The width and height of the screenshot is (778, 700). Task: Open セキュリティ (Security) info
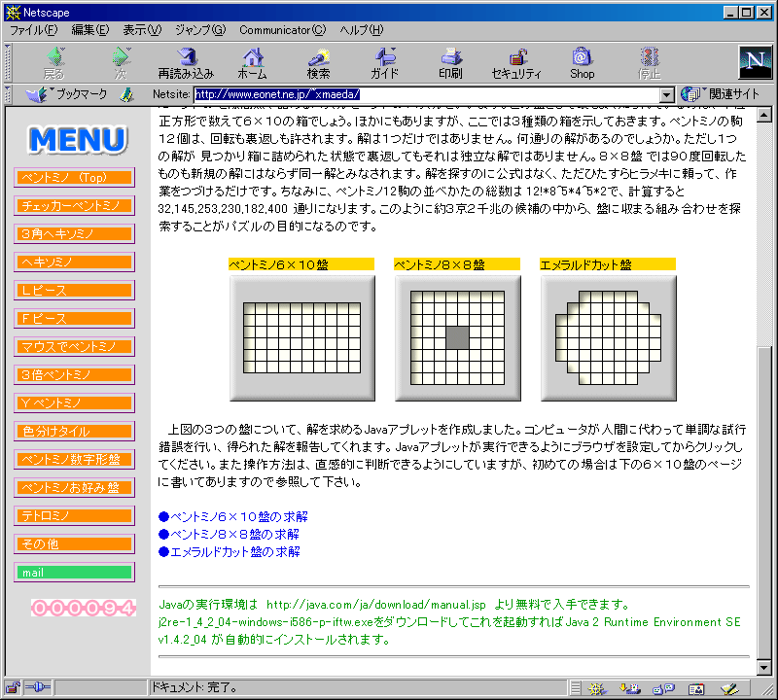(516, 62)
